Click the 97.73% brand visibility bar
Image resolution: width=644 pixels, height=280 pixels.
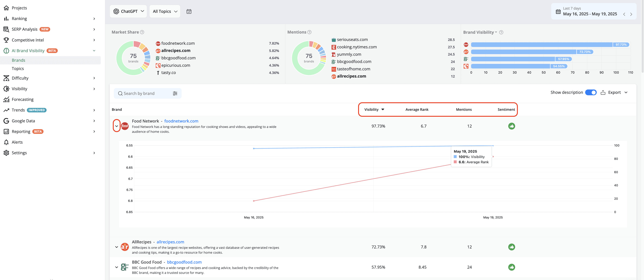coord(550,45)
